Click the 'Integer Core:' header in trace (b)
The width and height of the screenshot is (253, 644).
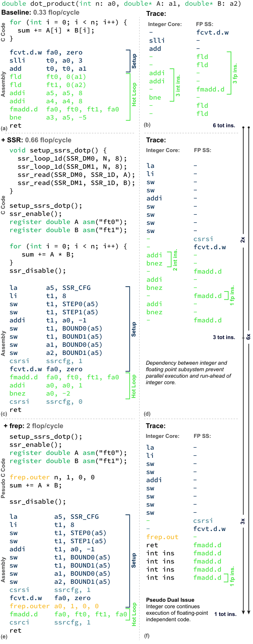[x=165, y=24]
